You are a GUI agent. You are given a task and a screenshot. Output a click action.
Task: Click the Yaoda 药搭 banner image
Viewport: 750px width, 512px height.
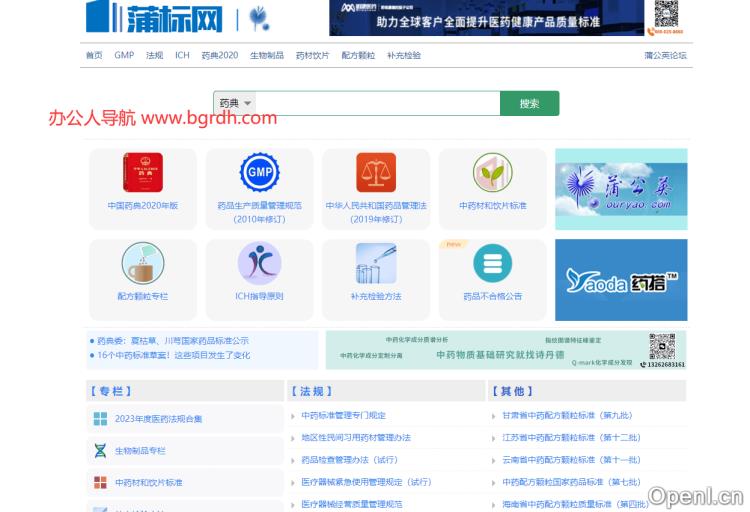[621, 280]
